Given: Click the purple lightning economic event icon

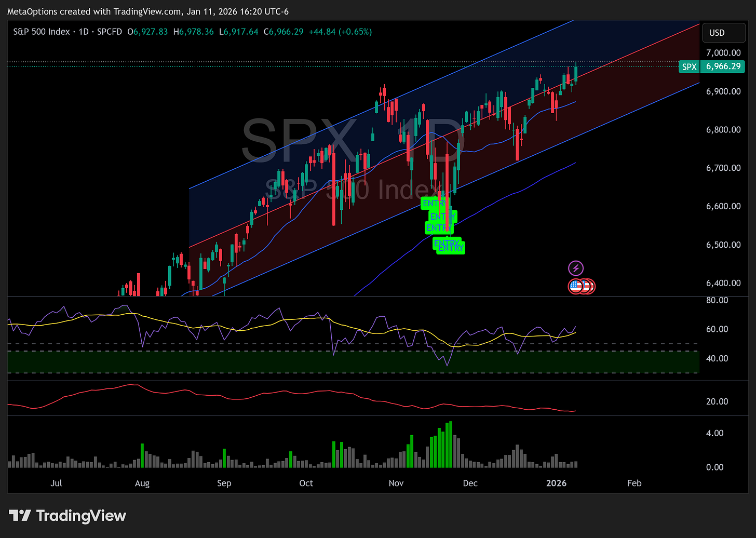Looking at the screenshot, I should tap(576, 268).
